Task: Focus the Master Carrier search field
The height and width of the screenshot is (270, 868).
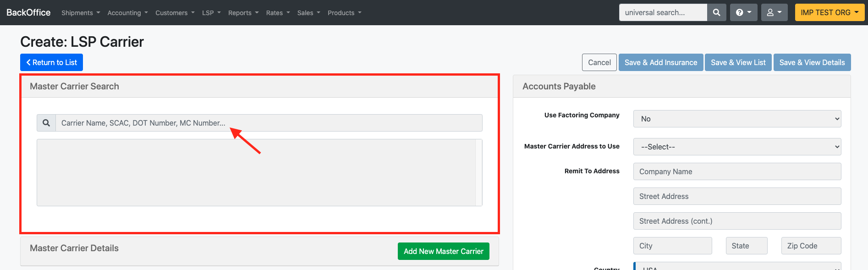Action: point(269,123)
